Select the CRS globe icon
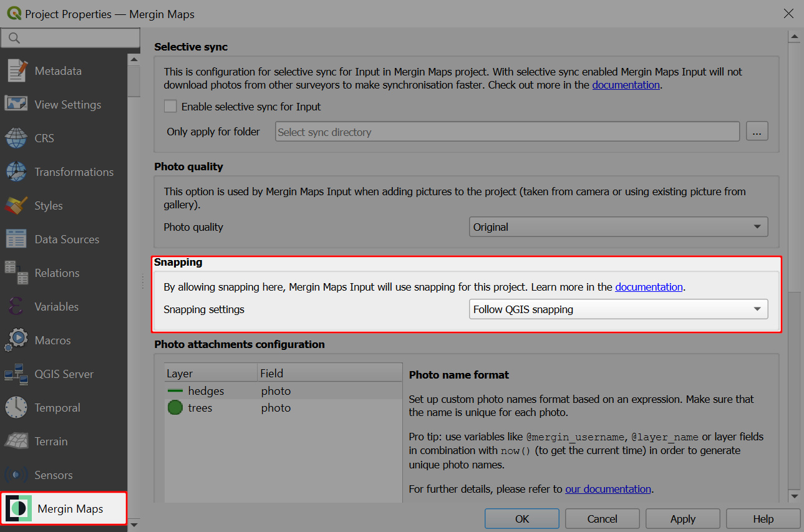The height and width of the screenshot is (532, 804). click(x=17, y=138)
